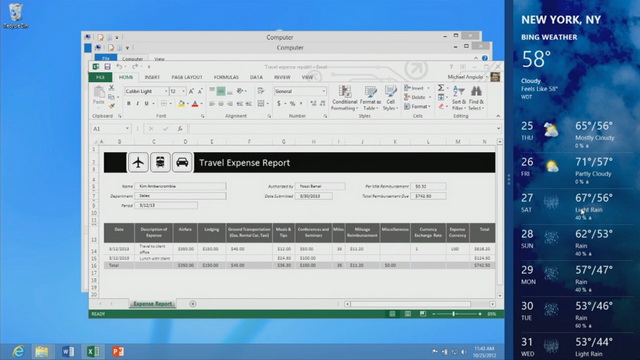Toggle wrap text
This screenshot has height=360, width=640.
[261, 91]
